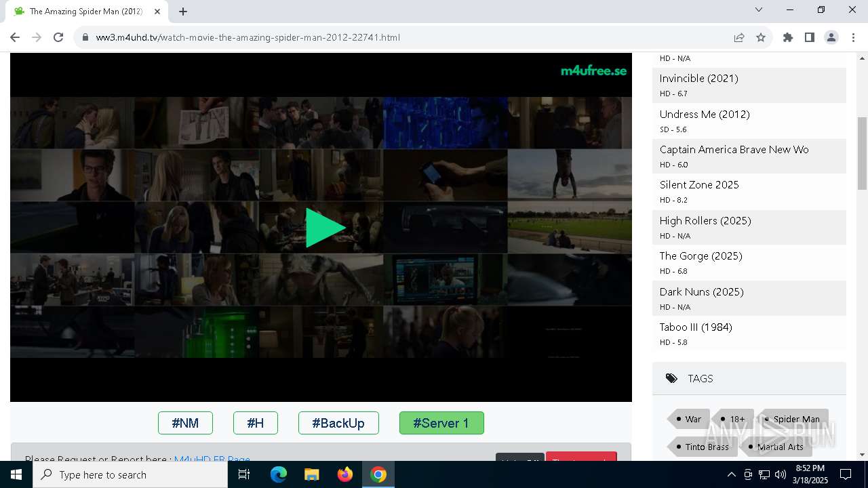This screenshot has height=488, width=868.
Task: Open the Meet Now tray icon
Action: (x=748, y=474)
